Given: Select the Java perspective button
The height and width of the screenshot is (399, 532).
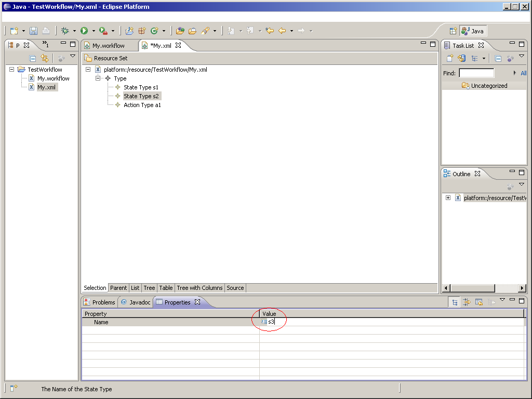Looking at the screenshot, I should [x=473, y=31].
